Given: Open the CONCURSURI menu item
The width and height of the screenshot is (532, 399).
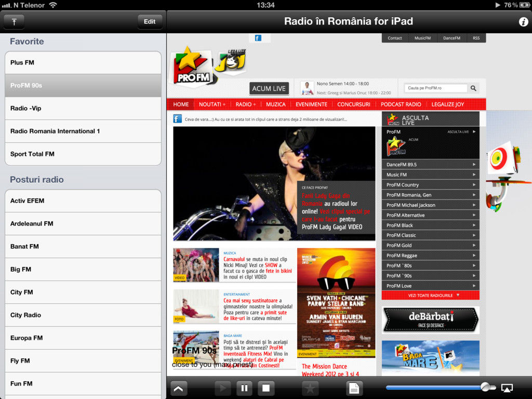Looking at the screenshot, I should (x=354, y=104).
